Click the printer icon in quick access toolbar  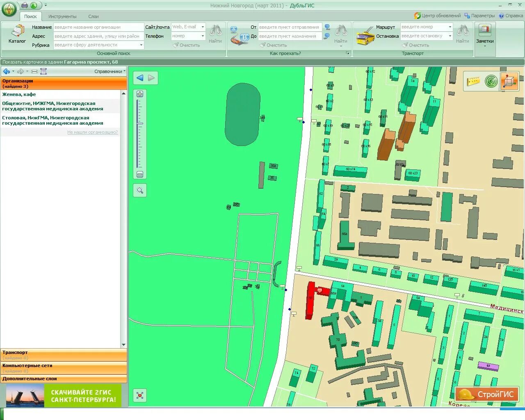tap(25, 5)
